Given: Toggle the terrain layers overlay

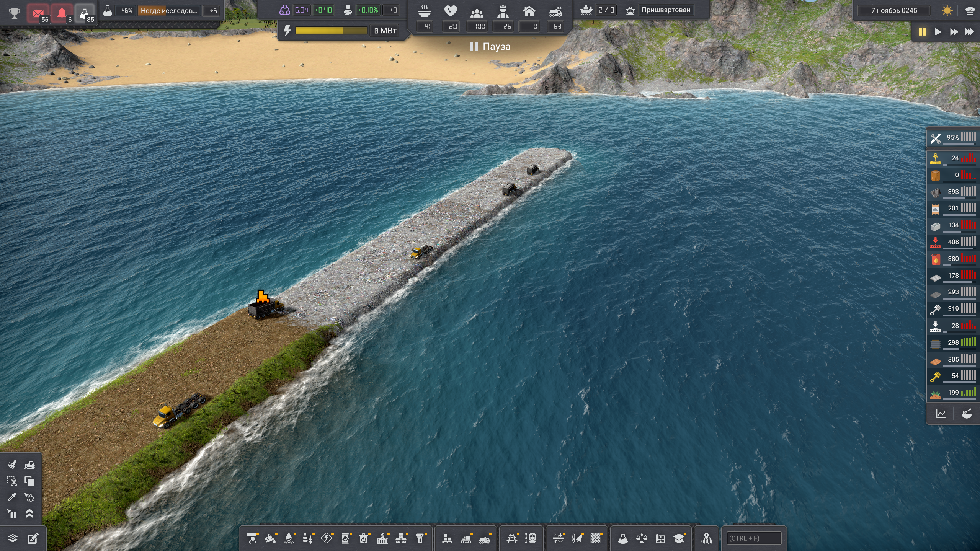Looking at the screenshot, I should tap(13, 538).
